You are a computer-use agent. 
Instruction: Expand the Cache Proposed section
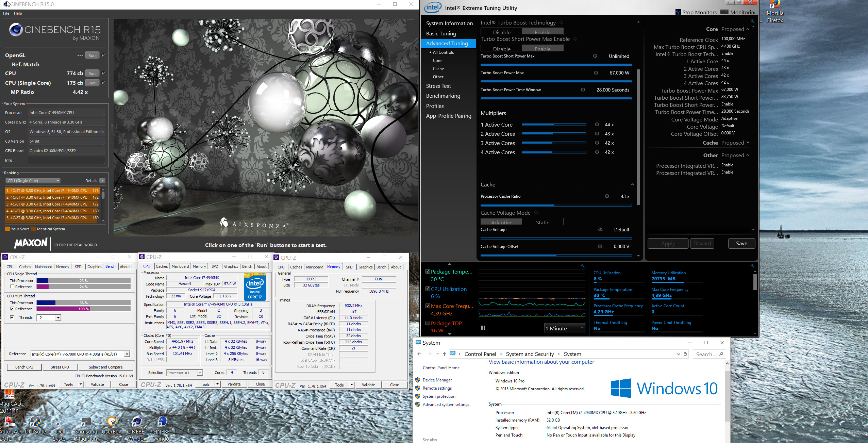pyautogui.click(x=748, y=143)
